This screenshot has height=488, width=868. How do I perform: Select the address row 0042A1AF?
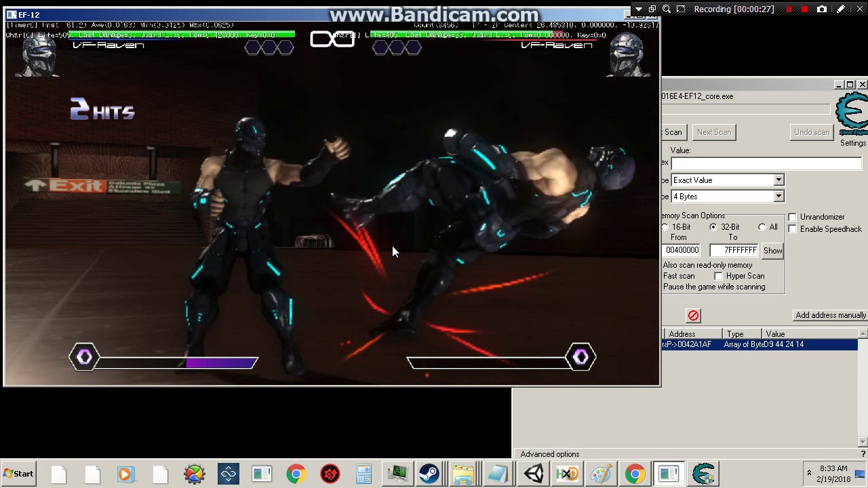coord(759,344)
